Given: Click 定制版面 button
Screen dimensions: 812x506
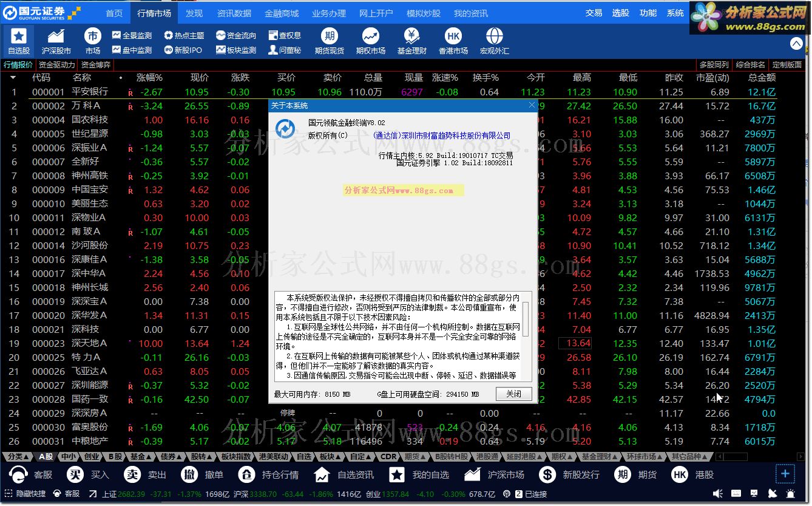Looking at the screenshot, I should pyautogui.click(x=787, y=65).
